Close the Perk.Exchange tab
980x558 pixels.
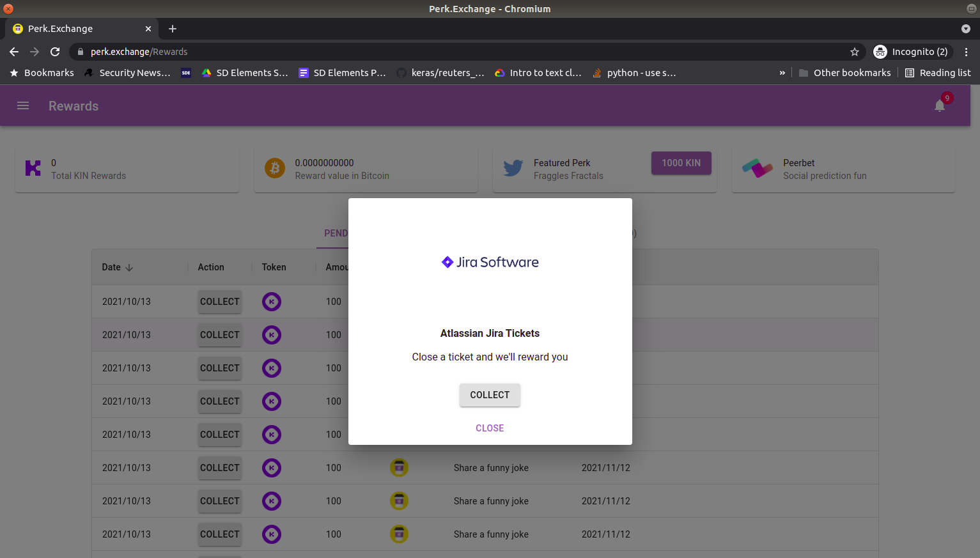click(148, 29)
